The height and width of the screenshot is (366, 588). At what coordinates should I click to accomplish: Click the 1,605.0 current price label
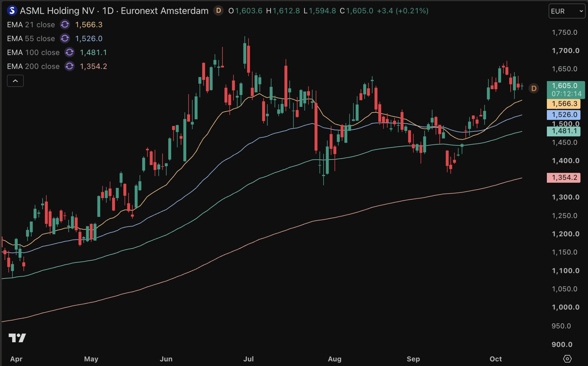[566, 90]
